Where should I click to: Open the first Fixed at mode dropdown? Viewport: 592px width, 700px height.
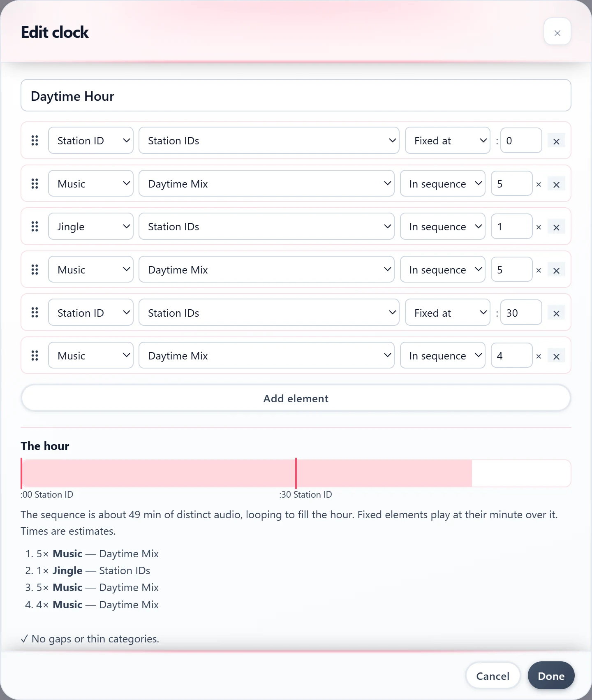(447, 141)
